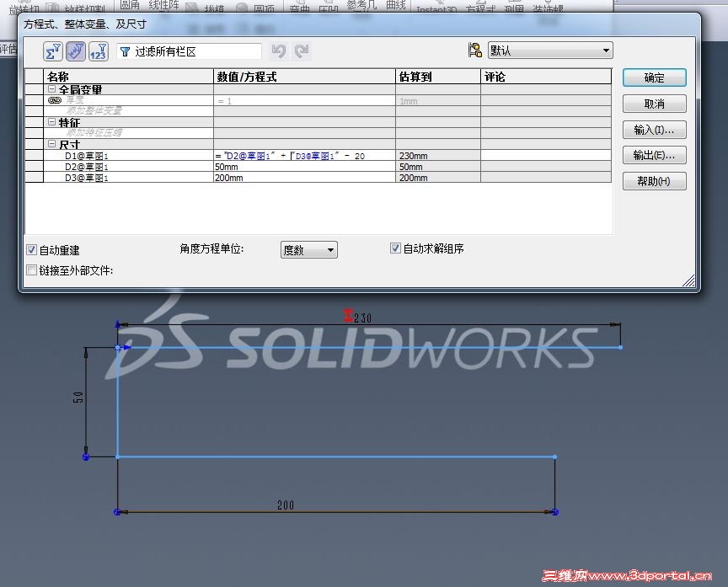The width and height of the screenshot is (728, 587).
Task: Select the D1@草图1 row name
Action: coord(86,156)
